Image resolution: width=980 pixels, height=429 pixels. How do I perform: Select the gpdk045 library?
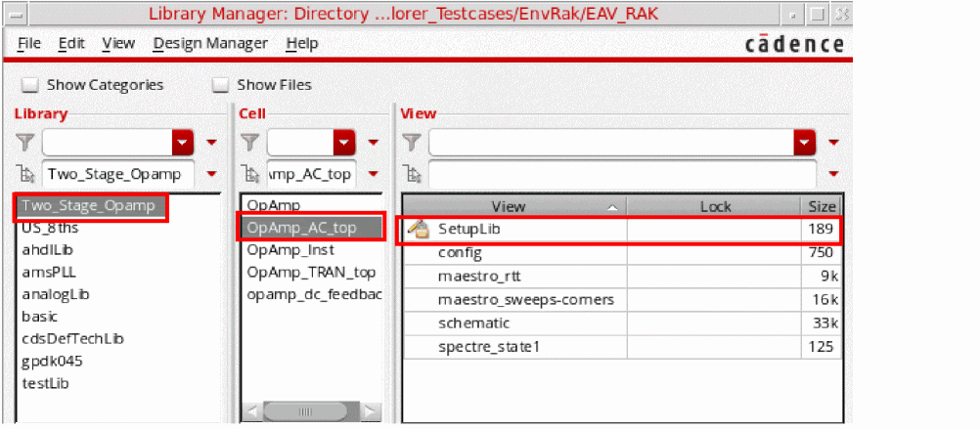point(52,361)
